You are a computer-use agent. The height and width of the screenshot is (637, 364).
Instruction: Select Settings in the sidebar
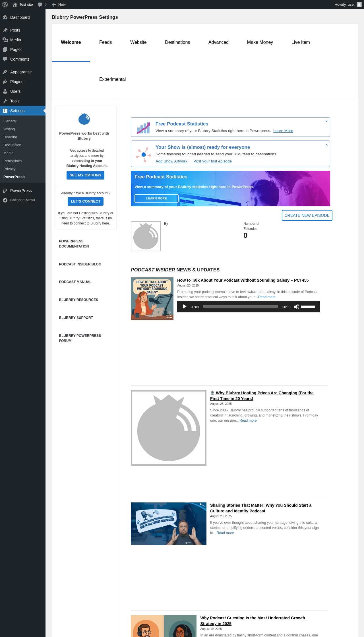coord(23,111)
